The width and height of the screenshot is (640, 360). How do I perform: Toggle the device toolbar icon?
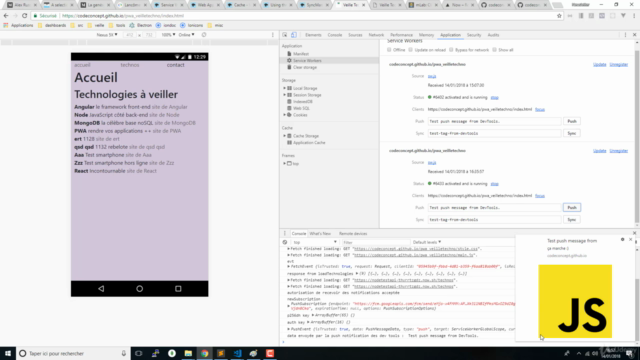pyautogui.click(x=293, y=35)
